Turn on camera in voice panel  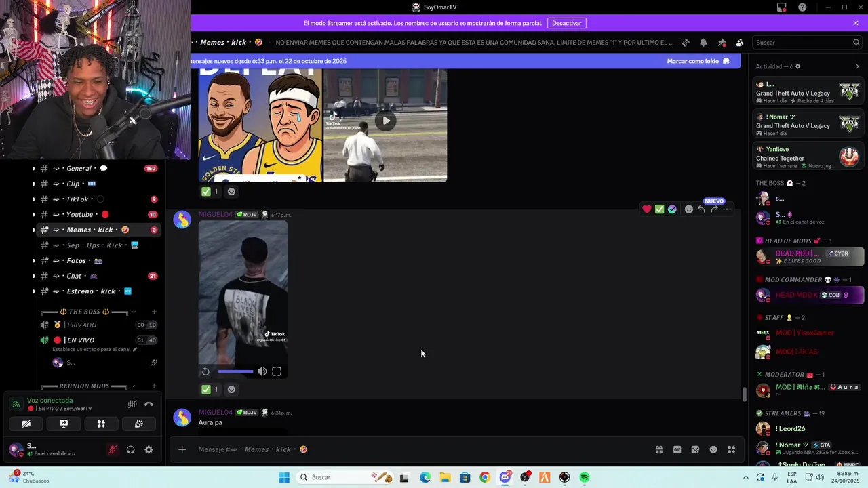[x=26, y=424]
